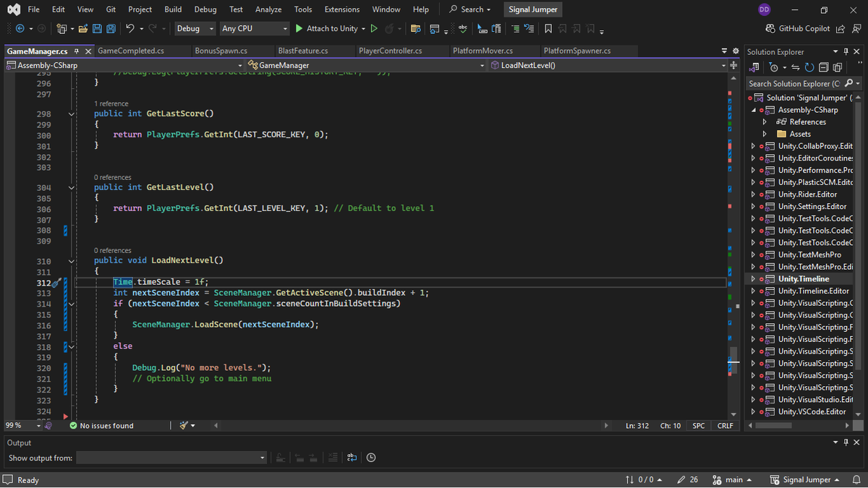This screenshot has height=488, width=868.
Task: Click the Pending Changes Filter clock icon
Action: tap(774, 67)
